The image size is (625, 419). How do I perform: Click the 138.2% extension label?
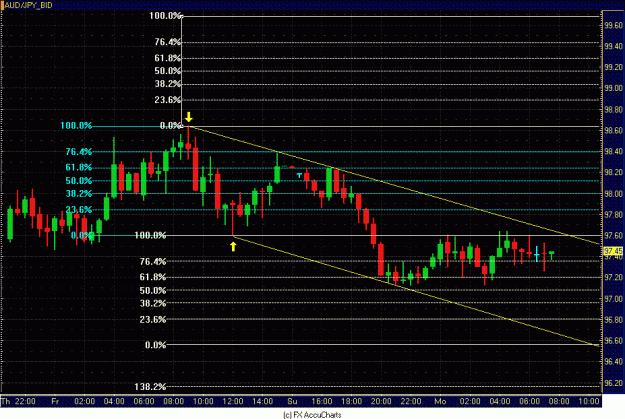[150, 386]
